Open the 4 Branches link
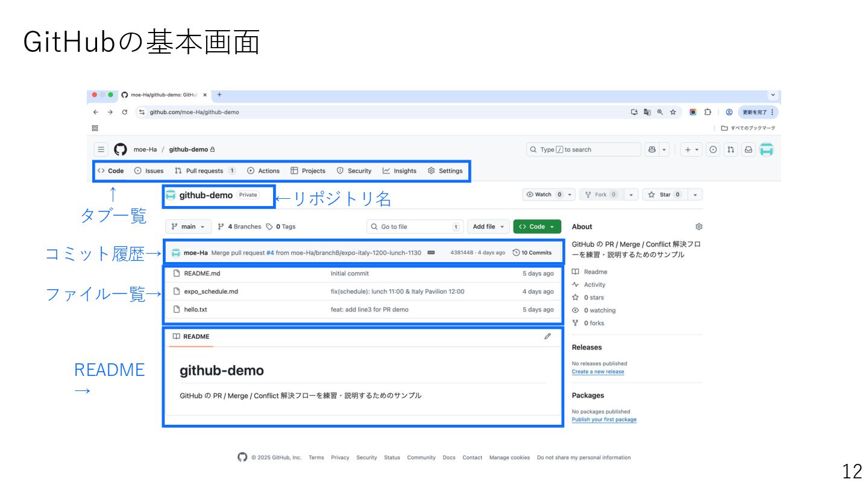The height and width of the screenshot is (488, 868). [239, 227]
